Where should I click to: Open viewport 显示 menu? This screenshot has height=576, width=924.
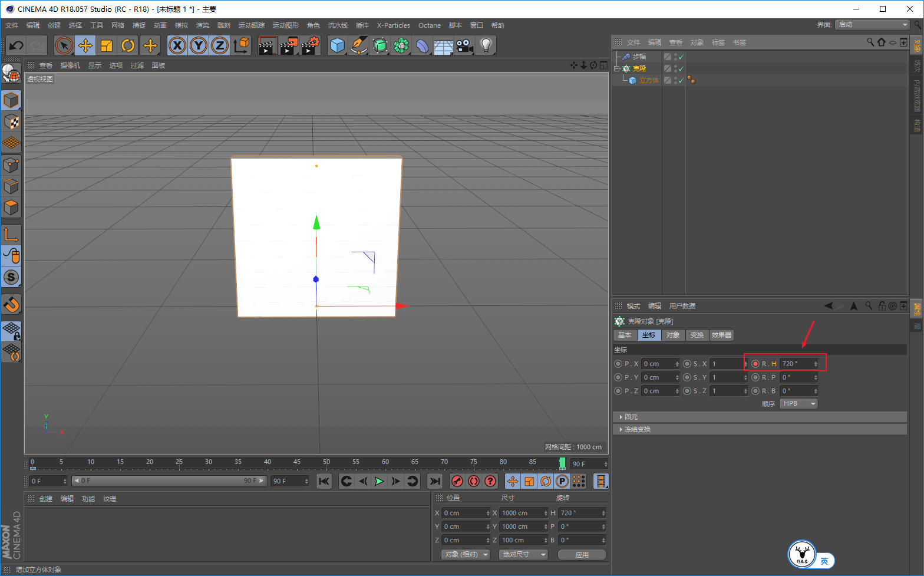tap(95, 65)
